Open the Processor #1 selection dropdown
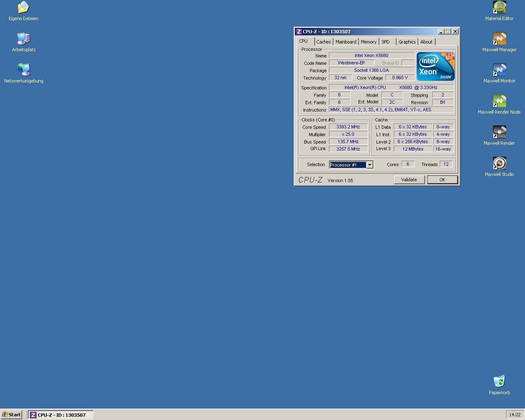Image resolution: width=525 pixels, height=420 pixels. pos(369,165)
